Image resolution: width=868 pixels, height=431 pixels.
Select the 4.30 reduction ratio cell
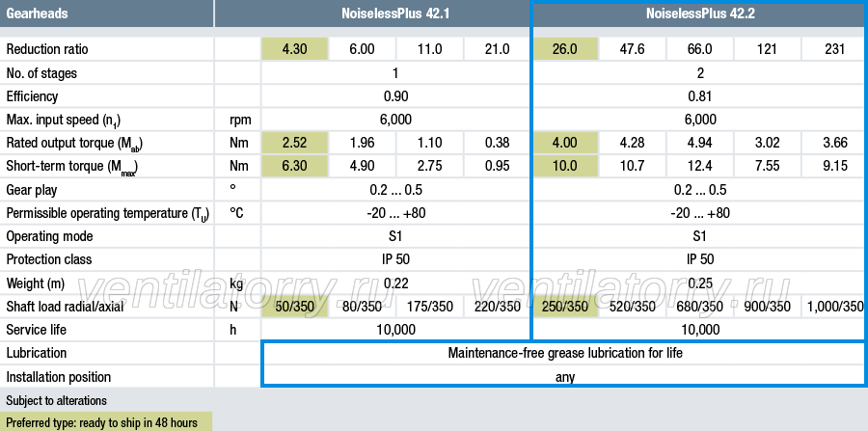[x=294, y=49]
